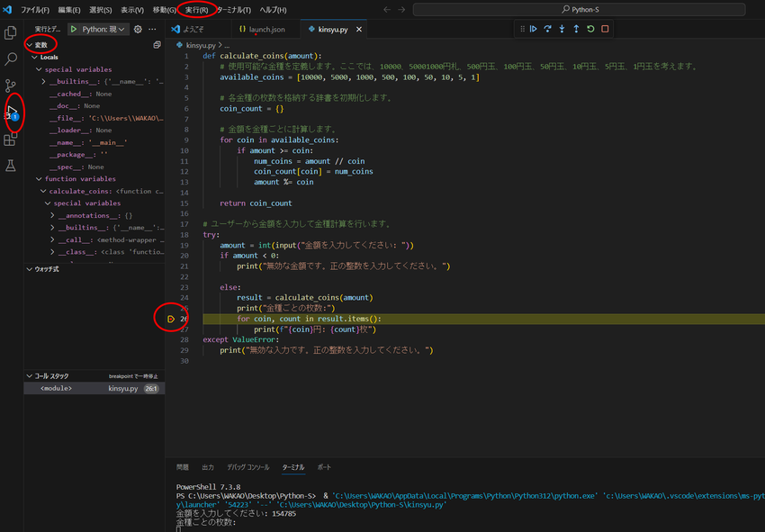Viewport: 765px width, 532px height.
Task: Expand the __class__ entry
Action: click(x=52, y=252)
